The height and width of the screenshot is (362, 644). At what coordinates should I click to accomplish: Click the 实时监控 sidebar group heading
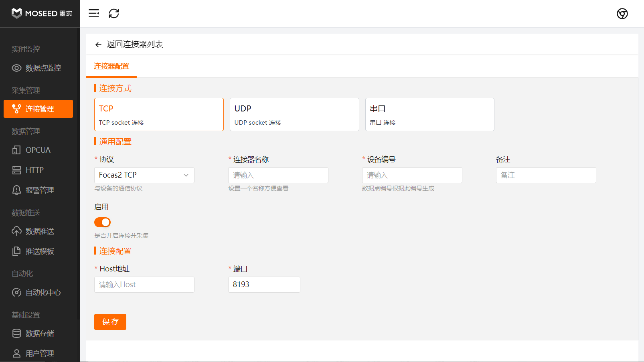pos(26,49)
